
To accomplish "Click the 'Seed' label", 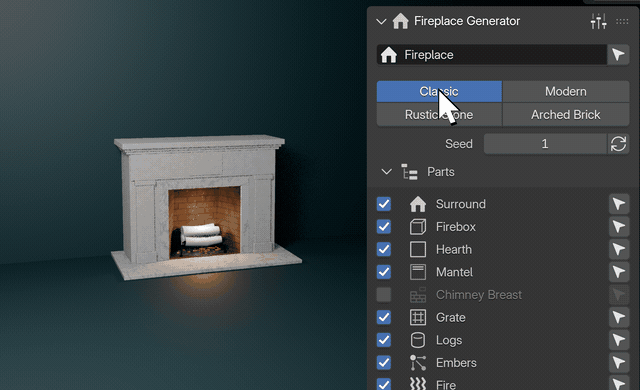I will coord(459,144).
